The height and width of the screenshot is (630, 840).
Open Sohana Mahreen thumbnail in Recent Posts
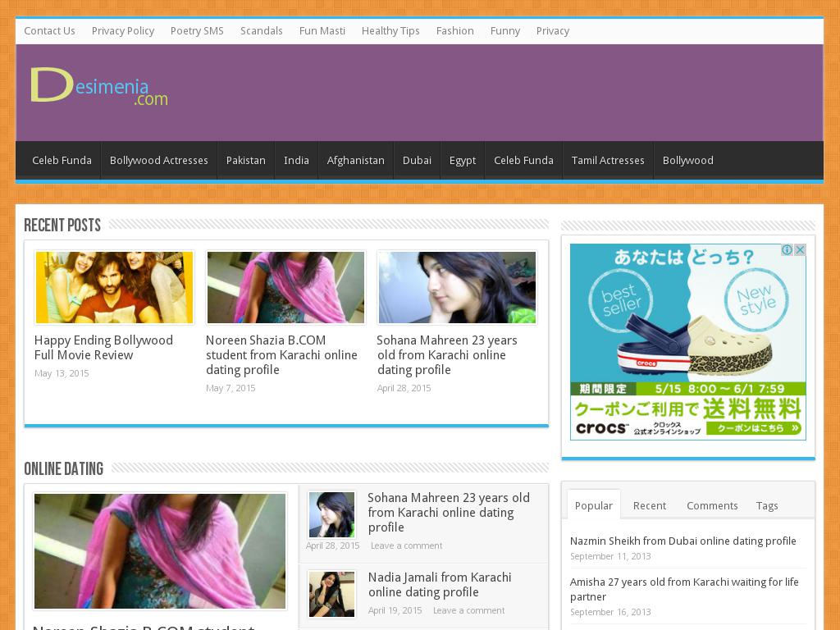pyautogui.click(x=457, y=287)
